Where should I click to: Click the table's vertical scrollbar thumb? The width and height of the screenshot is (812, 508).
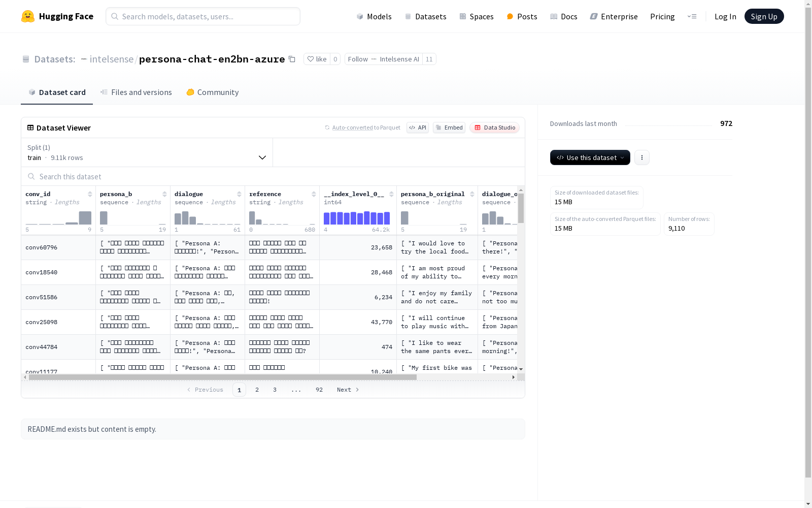tap(521, 208)
